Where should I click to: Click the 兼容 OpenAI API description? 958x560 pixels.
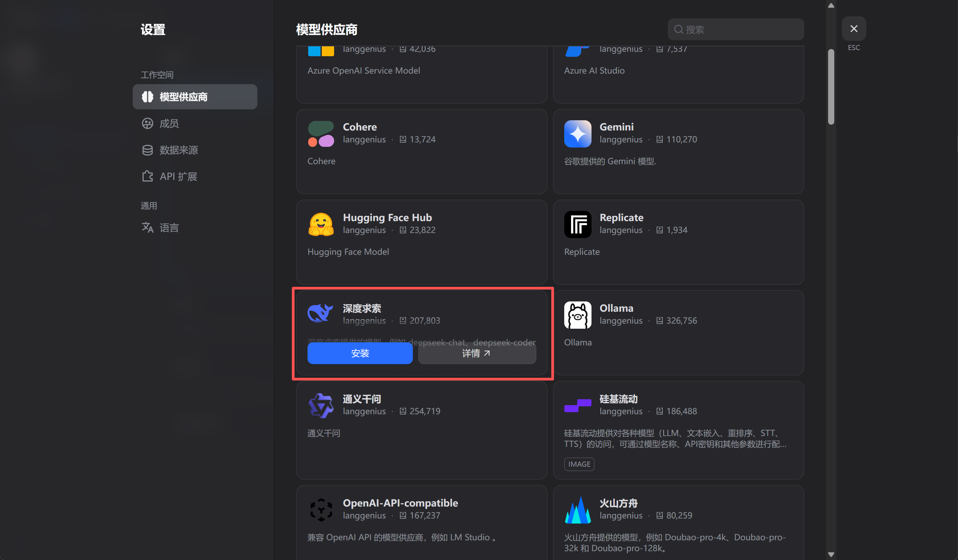click(402, 537)
